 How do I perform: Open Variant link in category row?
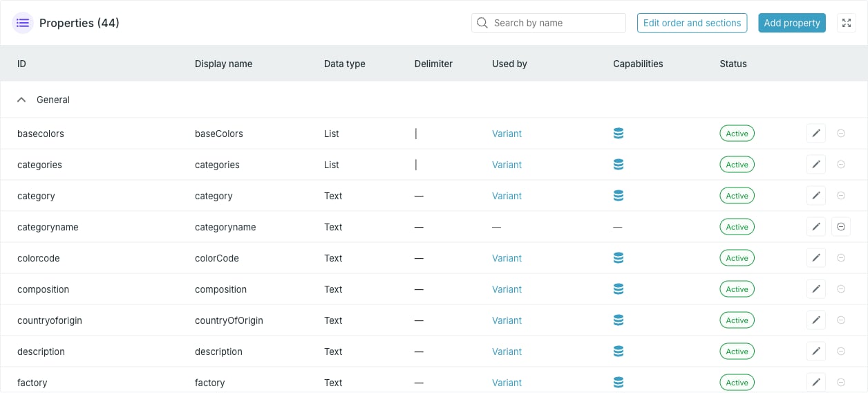click(x=507, y=196)
